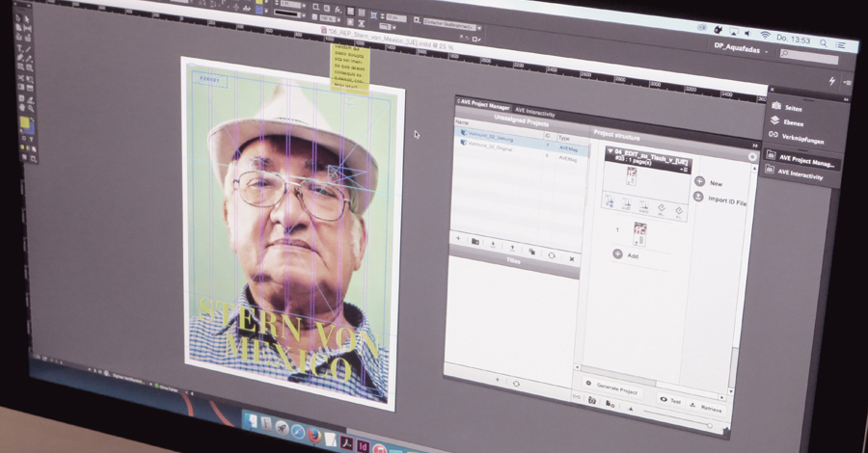The height and width of the screenshot is (453, 868).
Task: Click the refresh icon under the projects list
Action: 552,254
